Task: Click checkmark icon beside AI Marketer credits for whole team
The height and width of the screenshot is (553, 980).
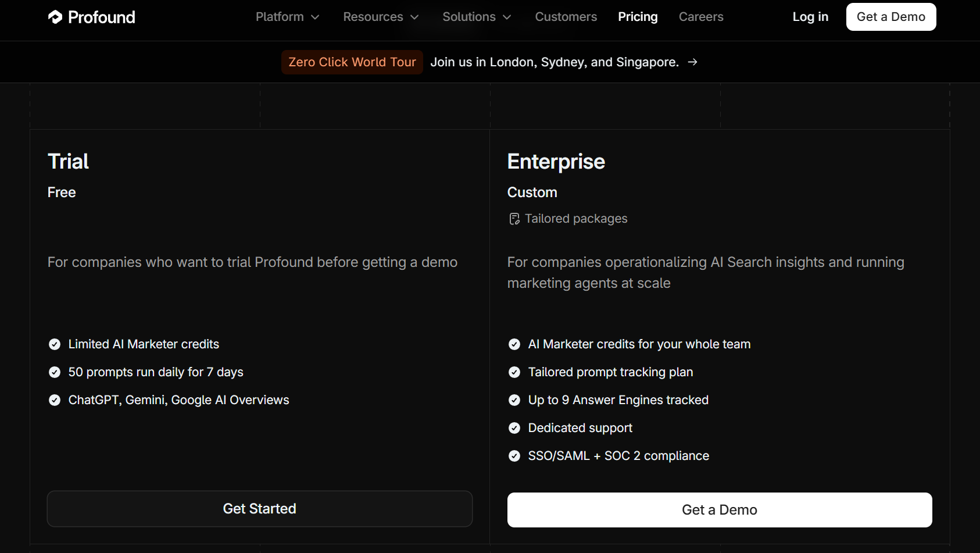Action: pos(514,344)
